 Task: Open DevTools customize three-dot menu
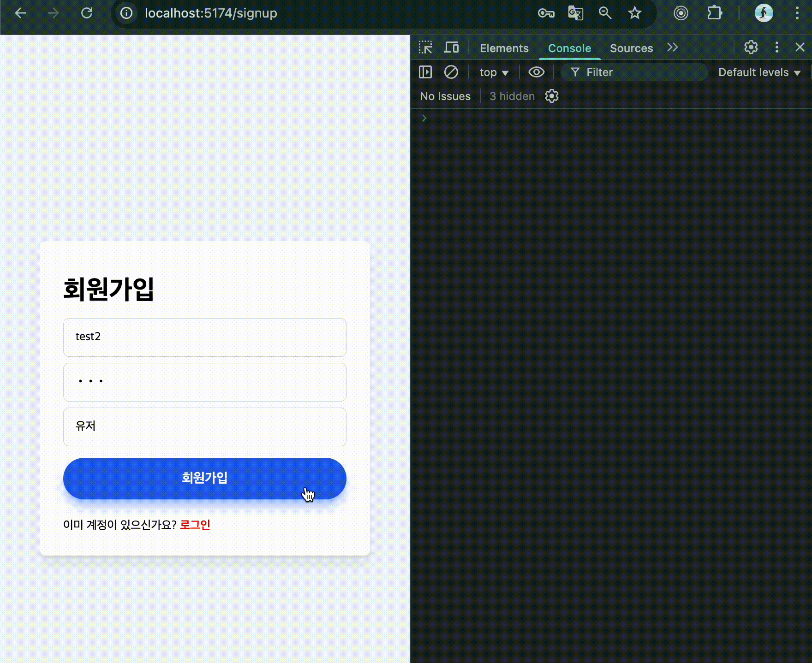[777, 47]
